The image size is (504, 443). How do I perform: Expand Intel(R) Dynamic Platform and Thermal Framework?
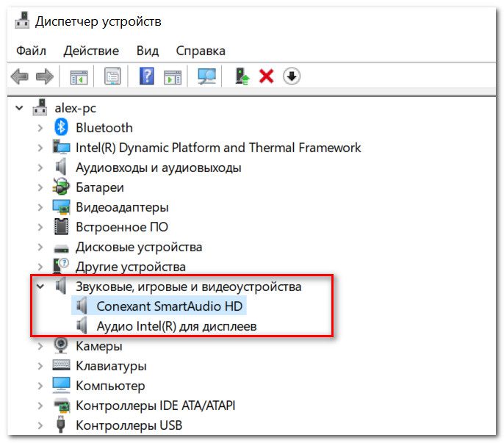[40, 148]
